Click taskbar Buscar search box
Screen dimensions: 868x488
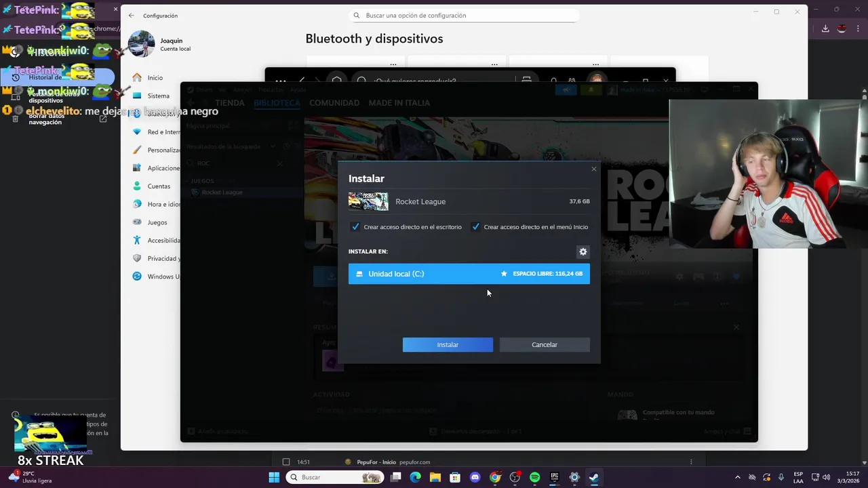[334, 477]
